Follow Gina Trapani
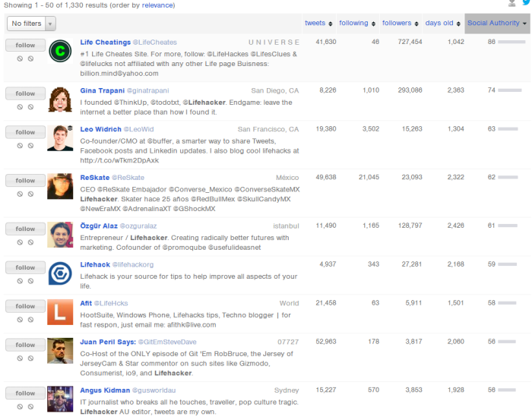532x420 pixels. coord(25,93)
